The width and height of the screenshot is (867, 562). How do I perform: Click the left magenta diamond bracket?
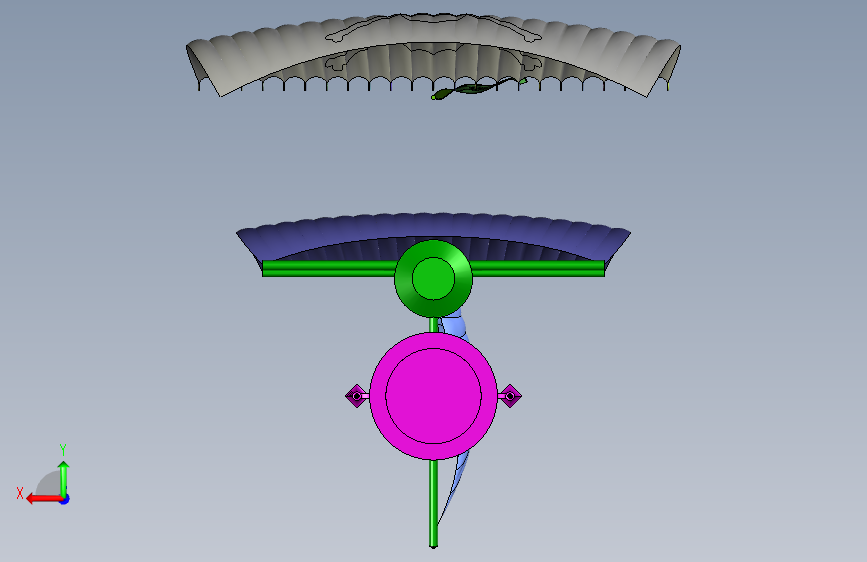pos(357,396)
